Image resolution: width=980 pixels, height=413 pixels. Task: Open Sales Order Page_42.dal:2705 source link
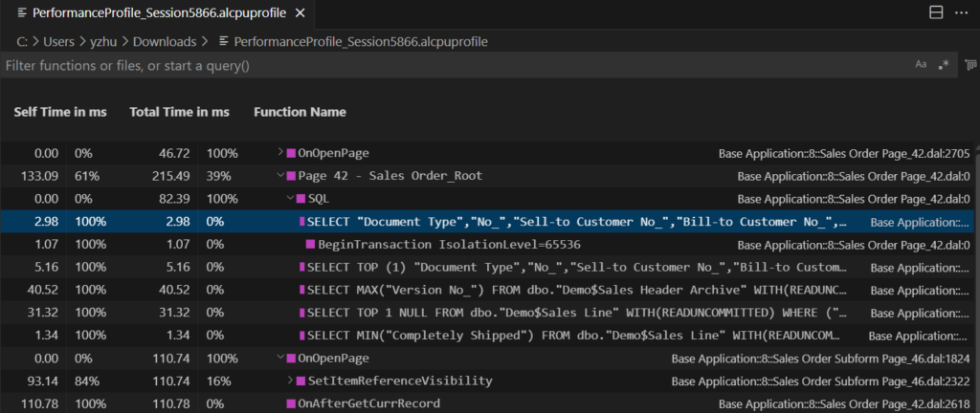pyautogui.click(x=844, y=153)
